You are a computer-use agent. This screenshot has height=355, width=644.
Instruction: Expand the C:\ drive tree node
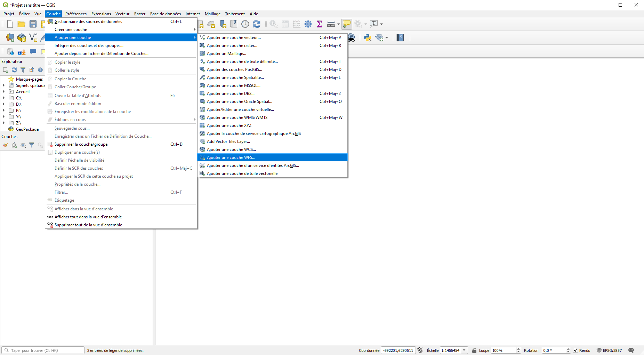(4, 98)
